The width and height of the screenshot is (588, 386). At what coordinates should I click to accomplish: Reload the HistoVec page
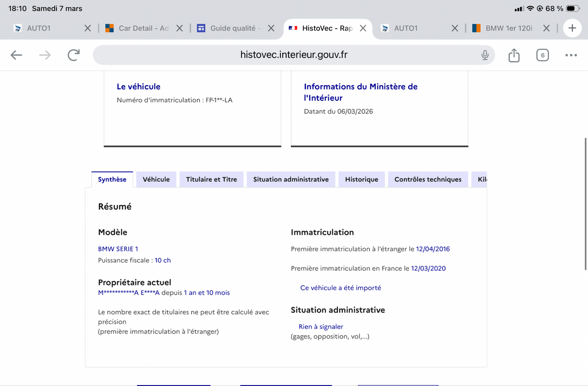[x=73, y=55]
